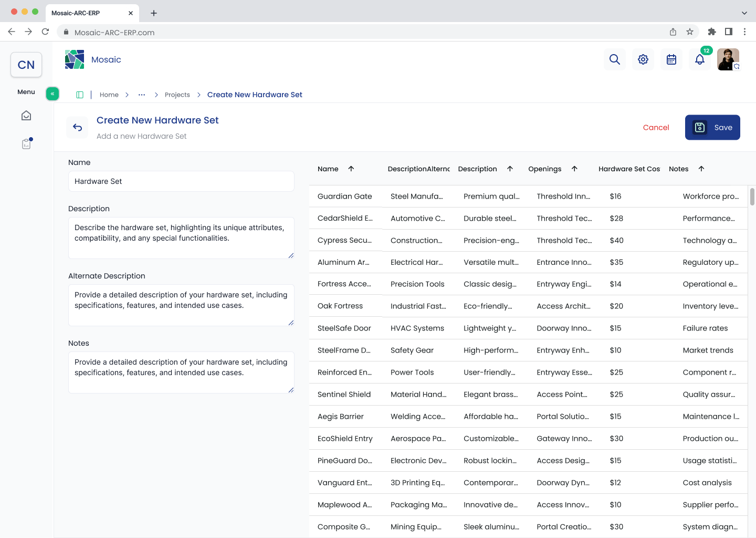Screen dimensions: 756x538
Task: Go to Home breadcrumb
Action: coord(109,95)
